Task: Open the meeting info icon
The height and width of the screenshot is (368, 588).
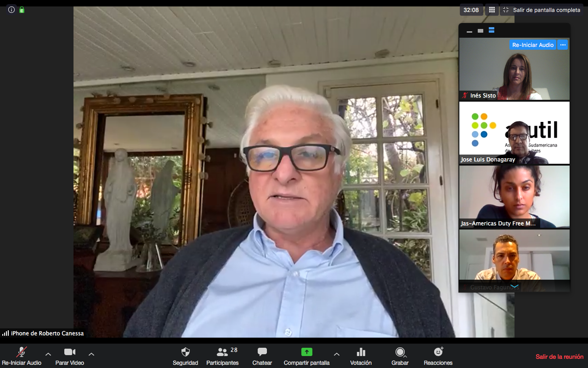Action: point(11,10)
